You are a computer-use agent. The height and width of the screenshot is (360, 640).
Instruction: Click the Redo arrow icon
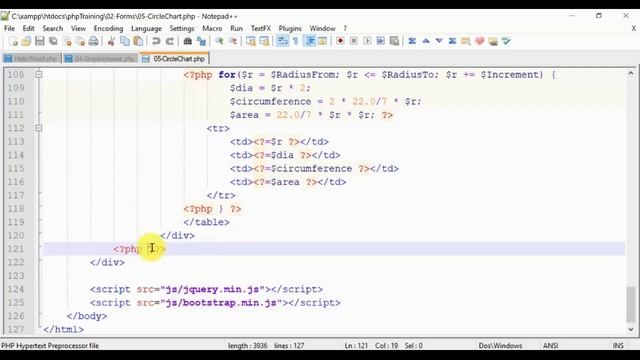click(169, 41)
